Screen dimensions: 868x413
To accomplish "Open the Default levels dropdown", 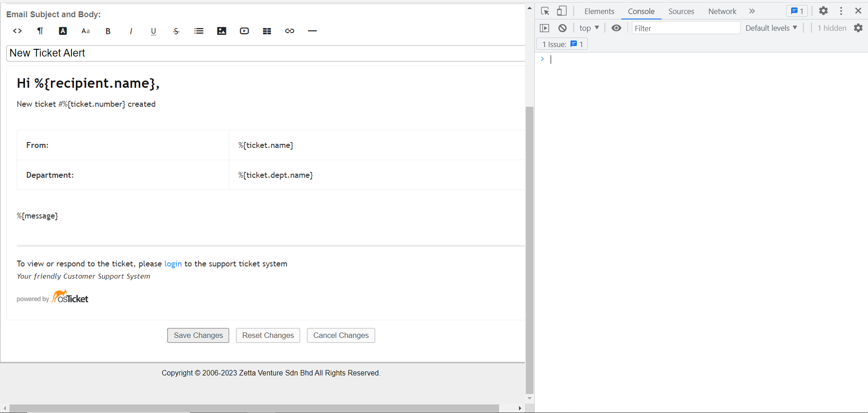I will click(771, 28).
